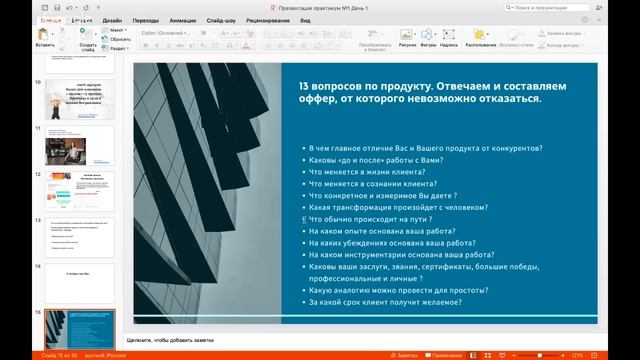The height and width of the screenshot is (360, 640).
Task: Toggle the Примечания comments button
Action: coord(443,356)
